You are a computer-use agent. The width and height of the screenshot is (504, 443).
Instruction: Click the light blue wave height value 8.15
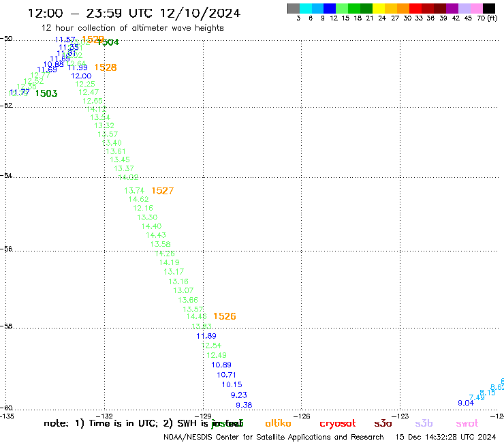(x=487, y=393)
